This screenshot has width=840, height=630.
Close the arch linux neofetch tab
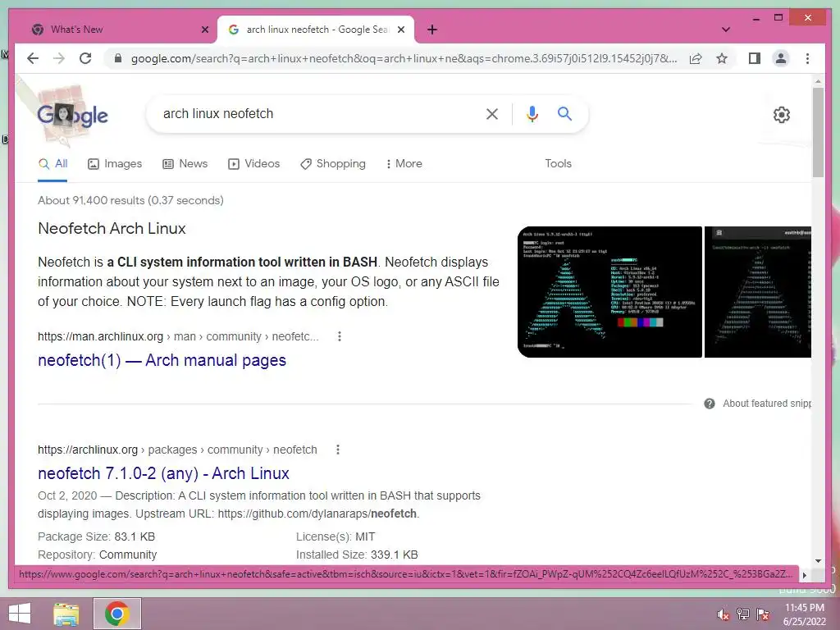pos(400,30)
